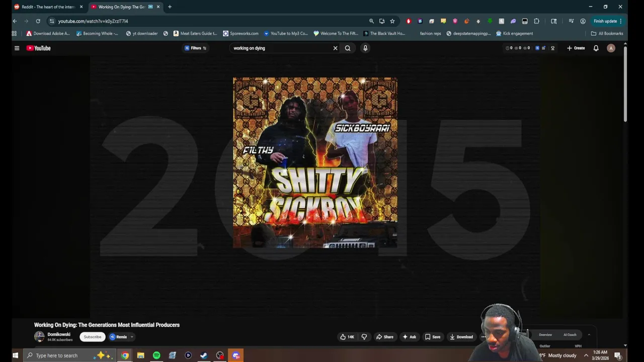Bookmark this page with the star
644x362 pixels.
(x=392, y=21)
